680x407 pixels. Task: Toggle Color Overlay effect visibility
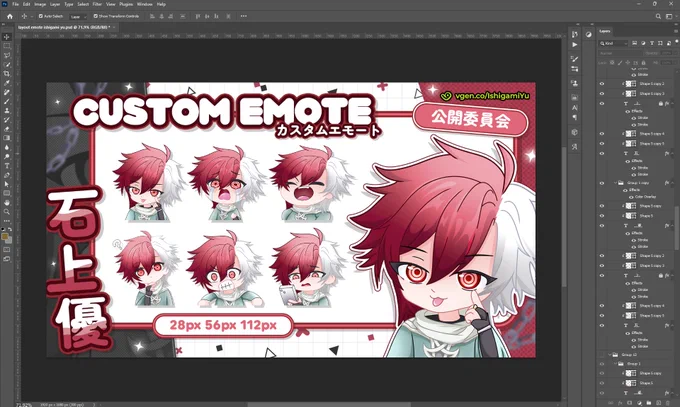coord(631,197)
